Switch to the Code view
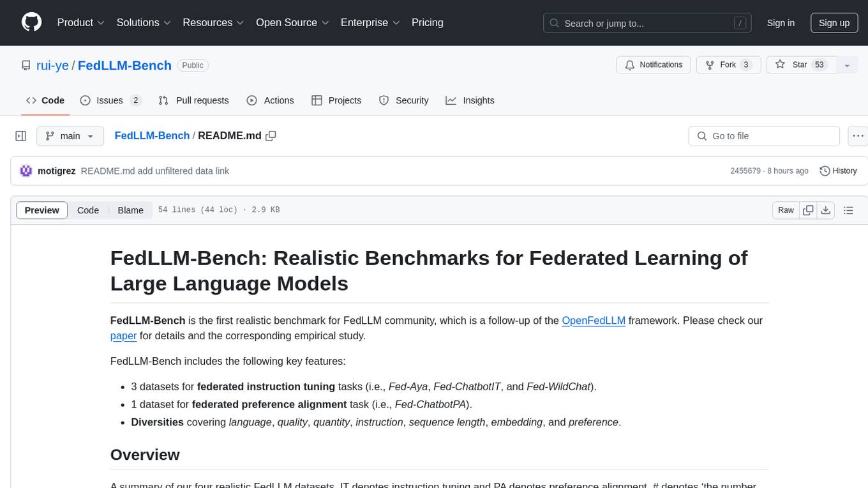This screenshot has width=868, height=488. (x=88, y=210)
